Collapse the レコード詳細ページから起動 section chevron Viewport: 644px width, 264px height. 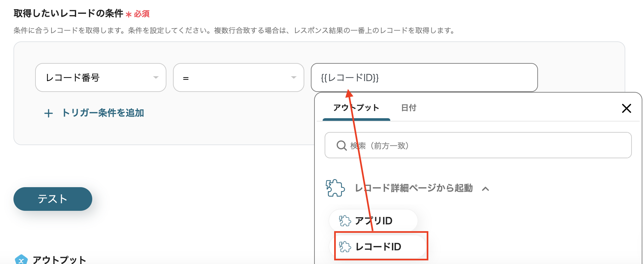tap(485, 189)
